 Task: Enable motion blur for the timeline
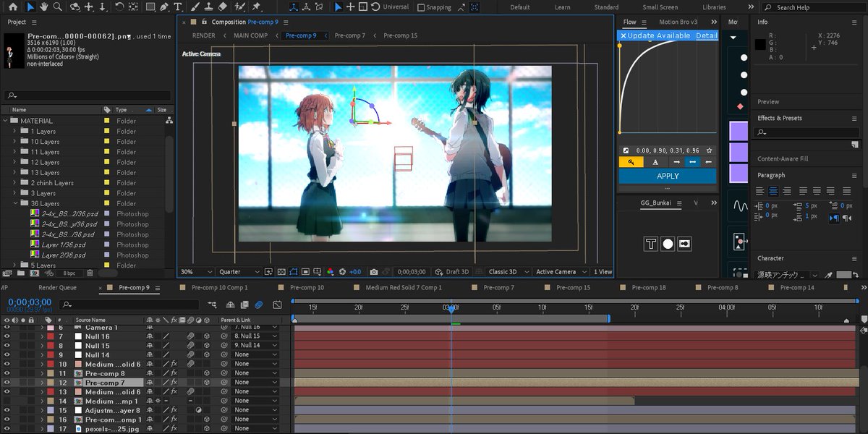point(258,305)
